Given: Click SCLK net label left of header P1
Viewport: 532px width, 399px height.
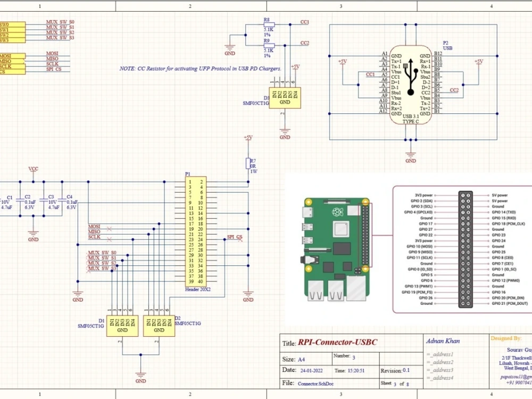Looking at the screenshot, I should click(94, 237).
